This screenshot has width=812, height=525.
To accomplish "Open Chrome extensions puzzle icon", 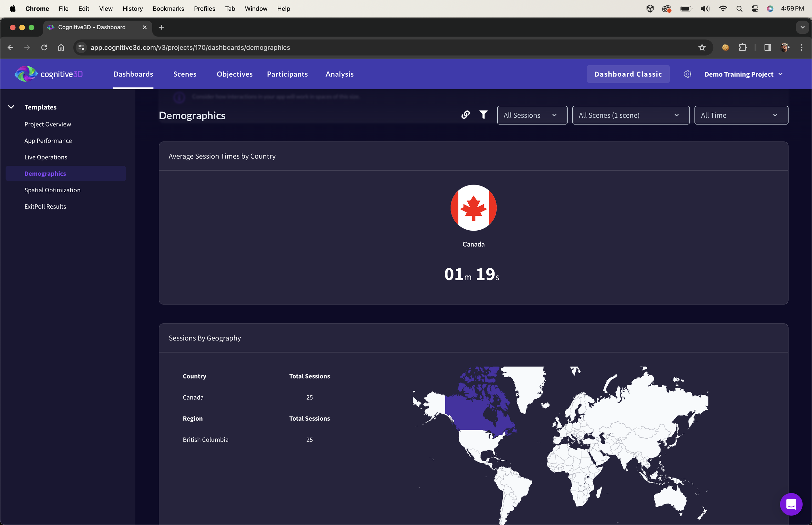I will pyautogui.click(x=742, y=47).
